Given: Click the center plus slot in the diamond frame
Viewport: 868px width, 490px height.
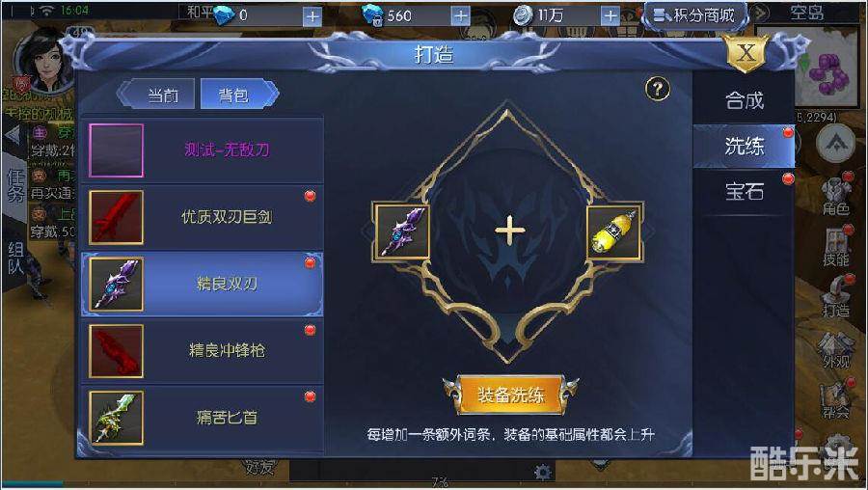Looking at the screenshot, I should pyautogui.click(x=509, y=231).
